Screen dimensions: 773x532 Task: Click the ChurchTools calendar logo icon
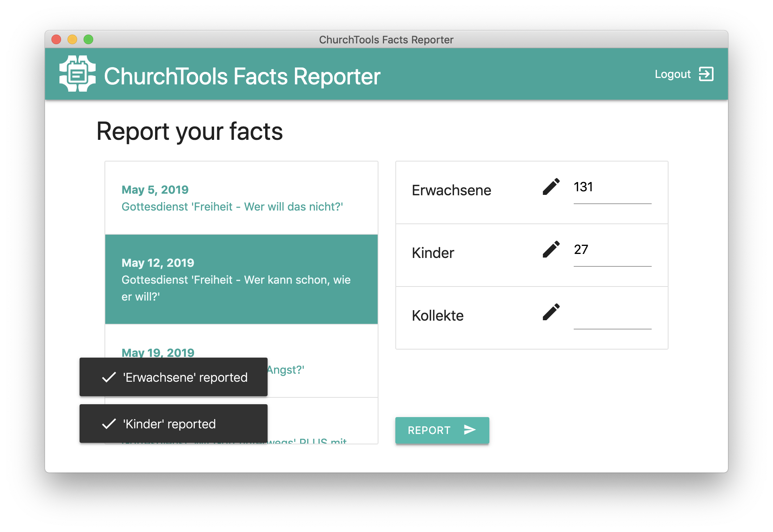78,74
